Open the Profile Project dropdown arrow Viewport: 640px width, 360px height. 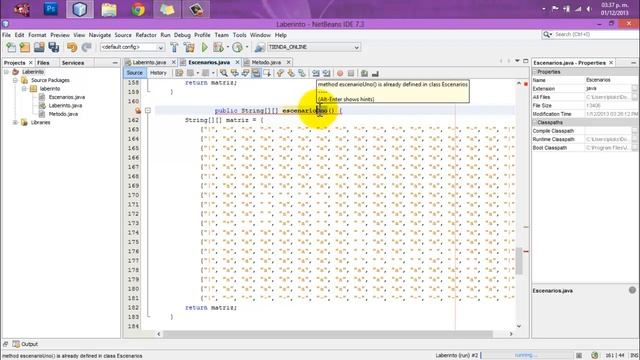point(247,47)
